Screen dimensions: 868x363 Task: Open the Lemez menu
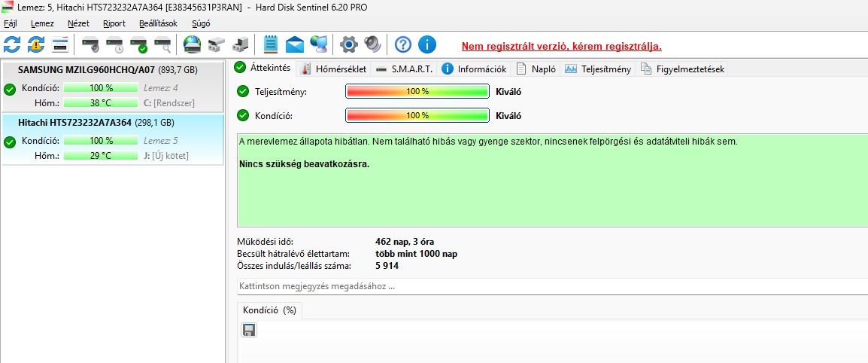pyautogui.click(x=43, y=24)
